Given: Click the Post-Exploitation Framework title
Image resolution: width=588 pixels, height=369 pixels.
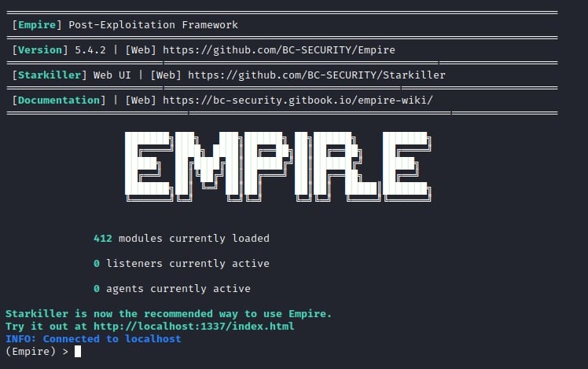Looking at the screenshot, I should tap(153, 24).
